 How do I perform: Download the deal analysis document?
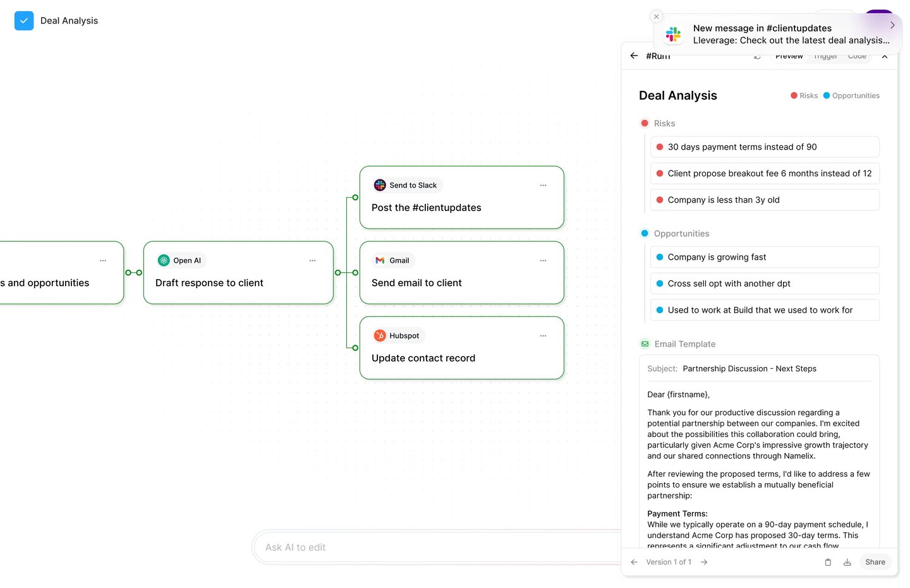point(847,562)
